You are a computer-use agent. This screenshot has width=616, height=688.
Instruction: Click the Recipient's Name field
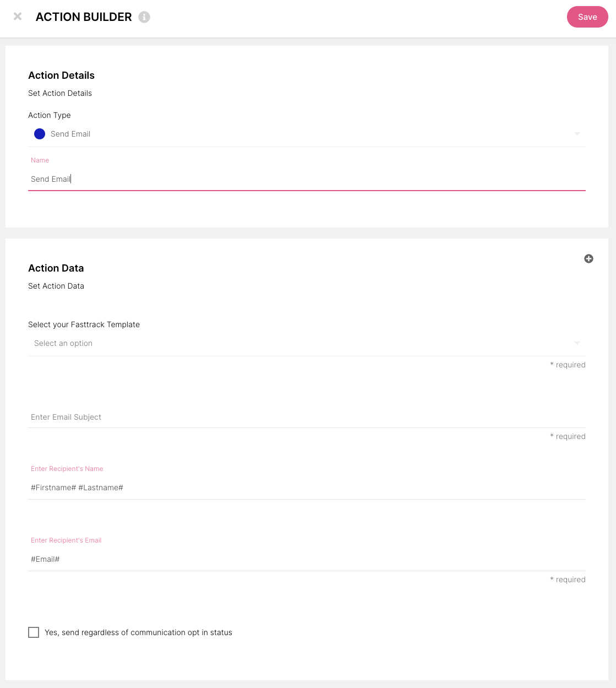pyautogui.click(x=306, y=487)
